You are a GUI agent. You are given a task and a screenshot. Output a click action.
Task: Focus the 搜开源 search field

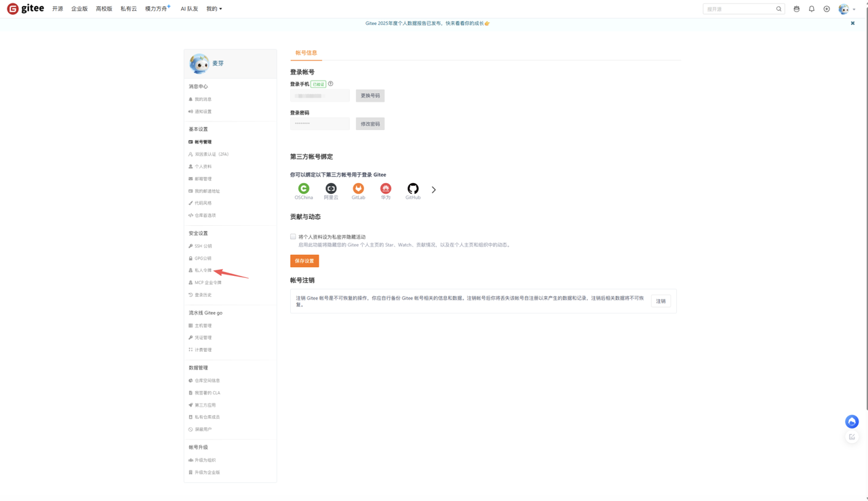(738, 9)
